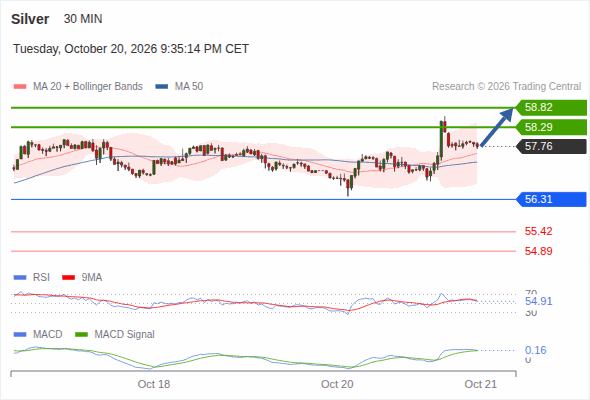Click the Oct 20 axis label
590x400 pixels.
[x=337, y=384]
